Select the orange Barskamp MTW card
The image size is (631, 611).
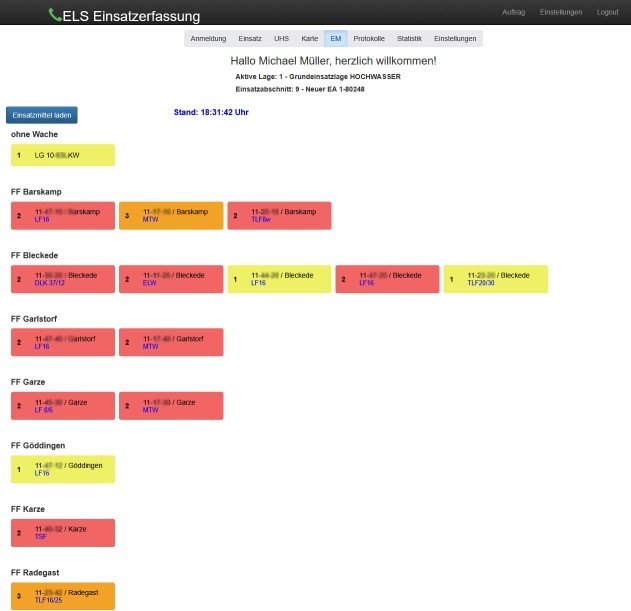coord(171,215)
